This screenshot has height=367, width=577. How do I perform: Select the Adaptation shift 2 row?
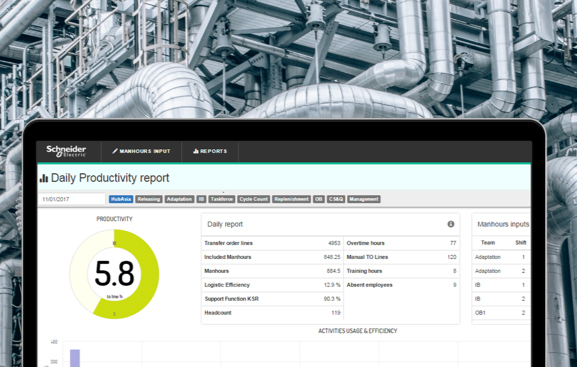[x=501, y=271]
